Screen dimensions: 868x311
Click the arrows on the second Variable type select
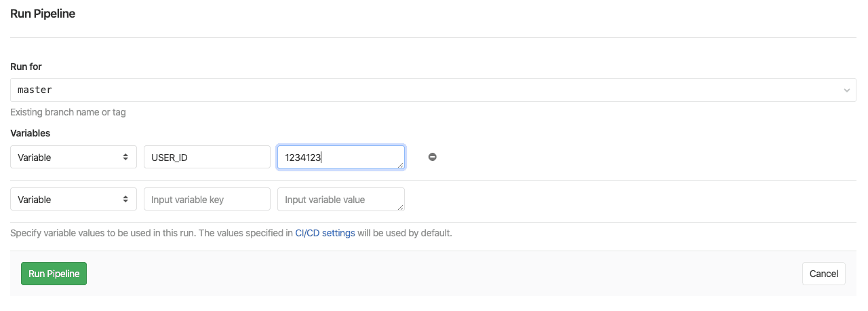tap(125, 200)
